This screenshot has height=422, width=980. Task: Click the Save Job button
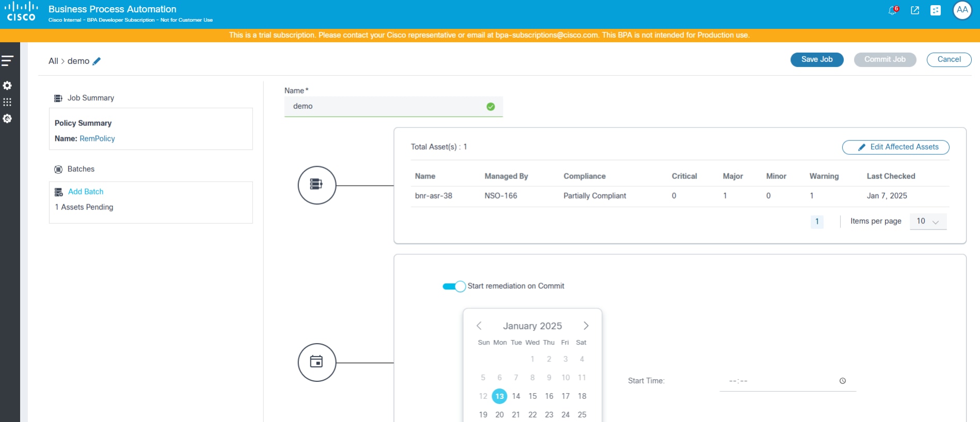pos(817,60)
